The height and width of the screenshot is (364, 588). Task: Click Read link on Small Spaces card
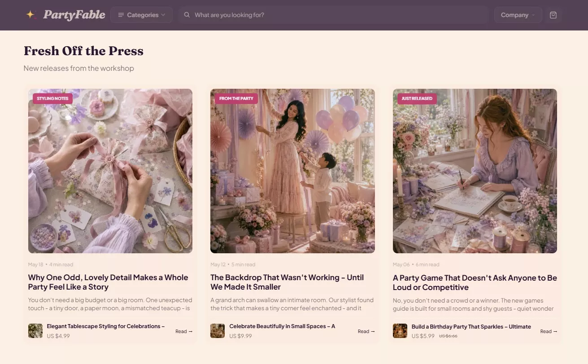pos(366,331)
